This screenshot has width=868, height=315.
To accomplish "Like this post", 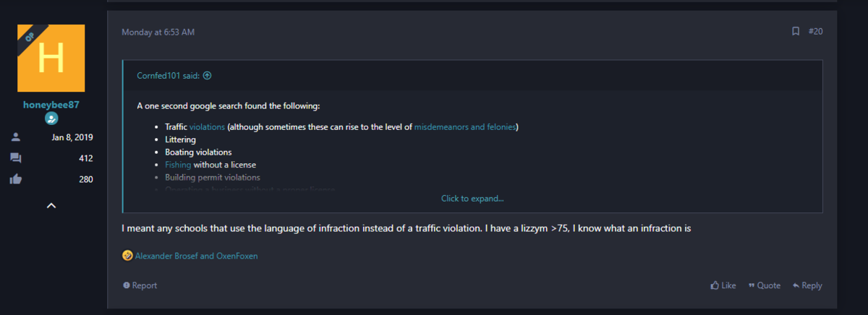I will [723, 285].
